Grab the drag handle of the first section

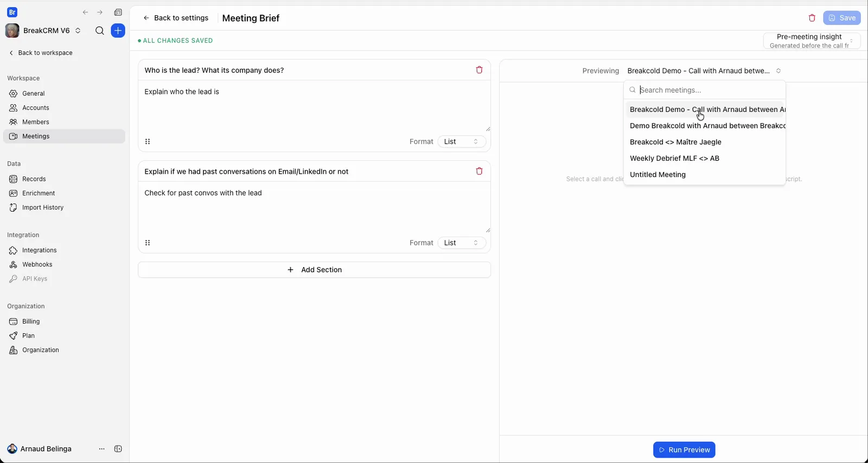(148, 142)
